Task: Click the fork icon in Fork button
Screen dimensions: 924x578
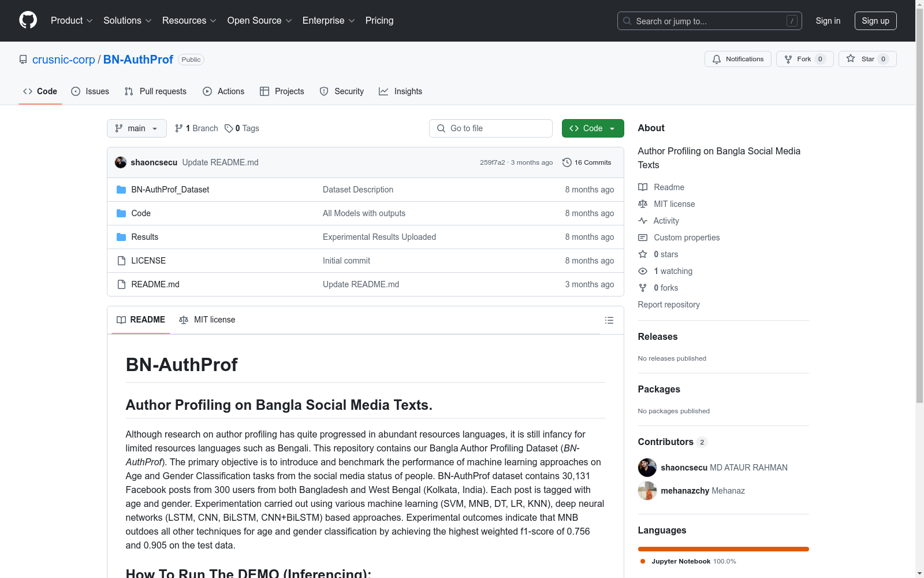Action: pyautogui.click(x=788, y=59)
